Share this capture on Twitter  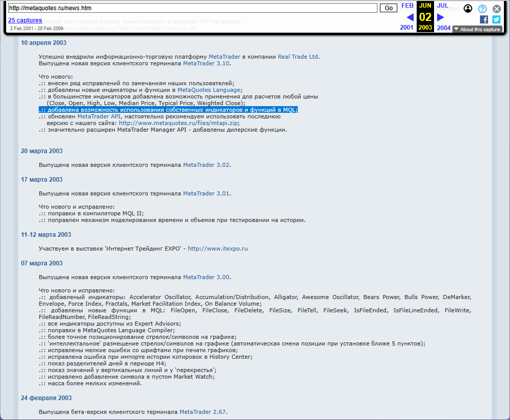pyautogui.click(x=496, y=19)
